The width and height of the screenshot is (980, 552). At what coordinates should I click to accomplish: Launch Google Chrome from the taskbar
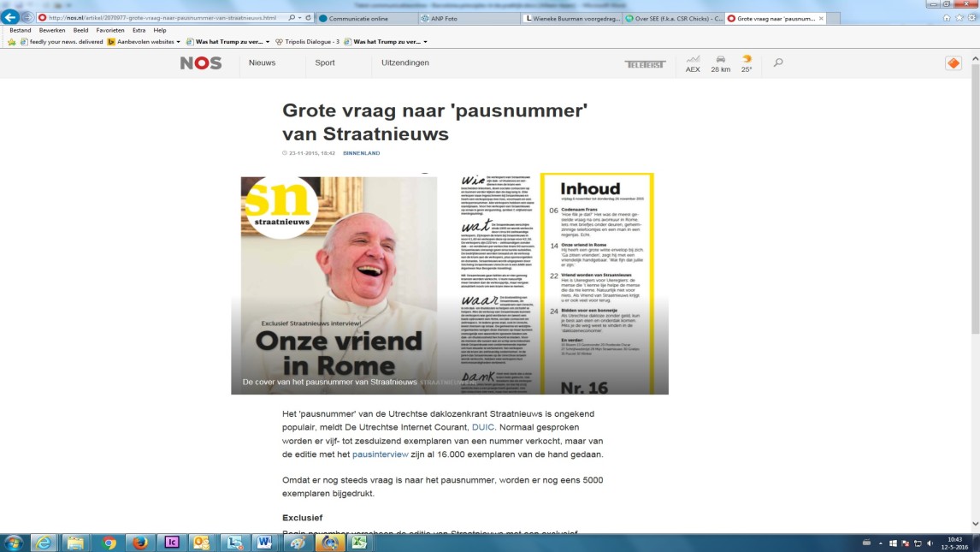tap(109, 543)
